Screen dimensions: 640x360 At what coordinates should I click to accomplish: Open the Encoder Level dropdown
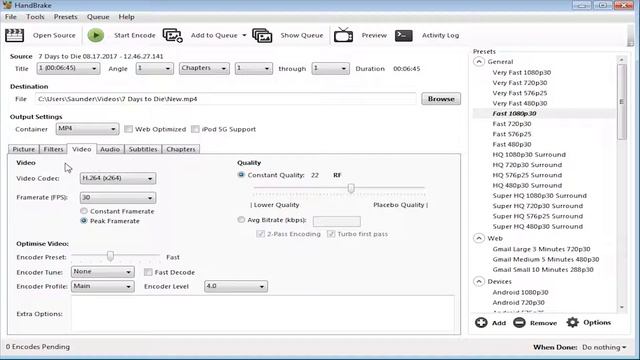[236, 287]
